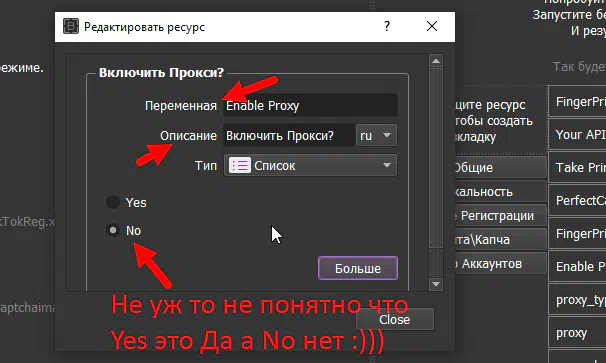
Task: Click the BAS app icon in title bar
Action: [71, 26]
